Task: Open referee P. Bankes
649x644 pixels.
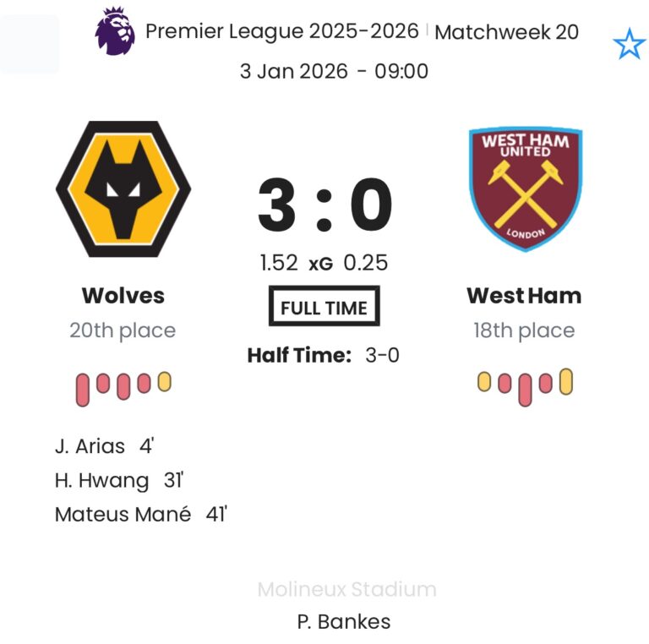Action: coord(344,622)
